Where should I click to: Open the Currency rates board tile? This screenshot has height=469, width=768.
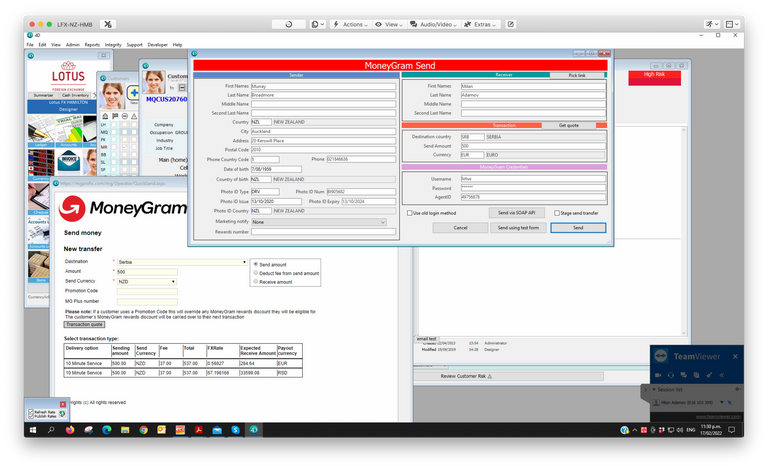pos(41,164)
